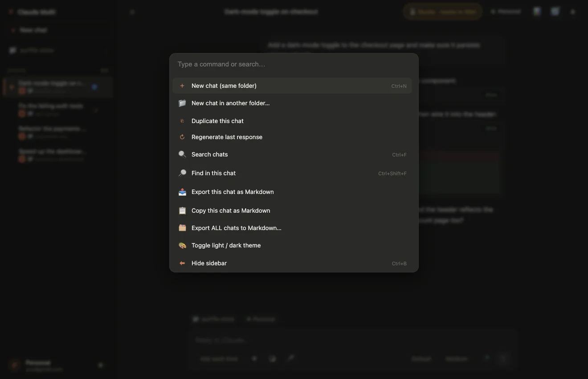588x379 pixels.
Task: Select Duplicate this chat
Action: (x=292, y=121)
